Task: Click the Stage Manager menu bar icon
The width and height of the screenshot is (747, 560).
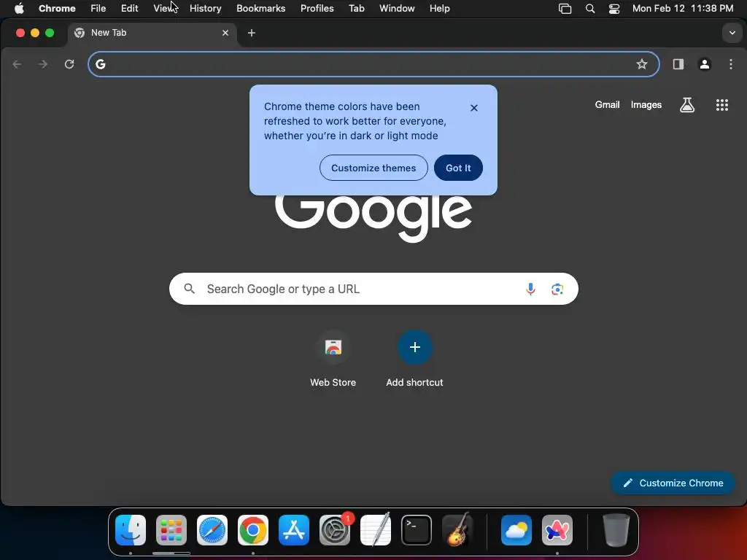Action: (565, 9)
